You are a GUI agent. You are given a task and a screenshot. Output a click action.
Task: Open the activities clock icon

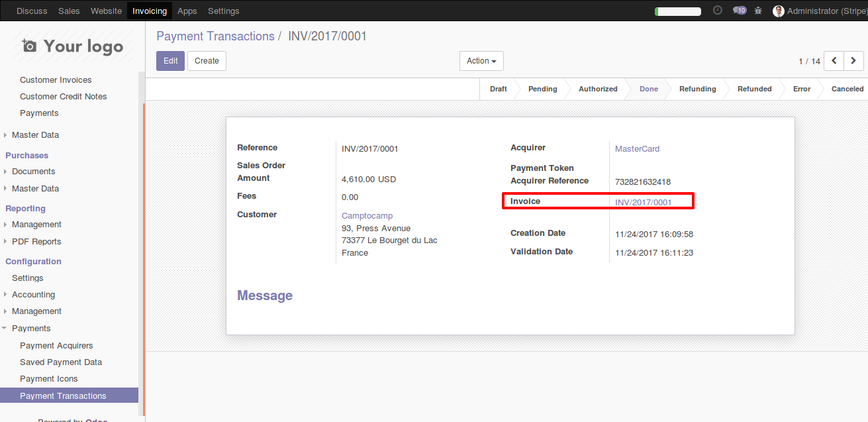[x=718, y=11]
